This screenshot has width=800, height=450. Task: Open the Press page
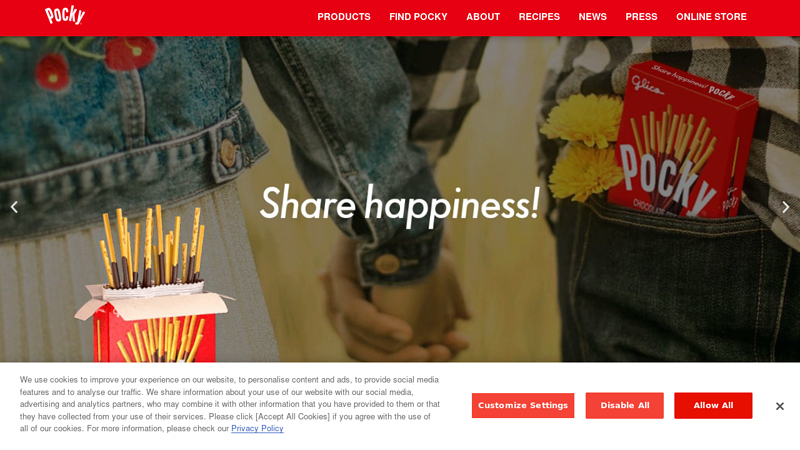point(641,17)
